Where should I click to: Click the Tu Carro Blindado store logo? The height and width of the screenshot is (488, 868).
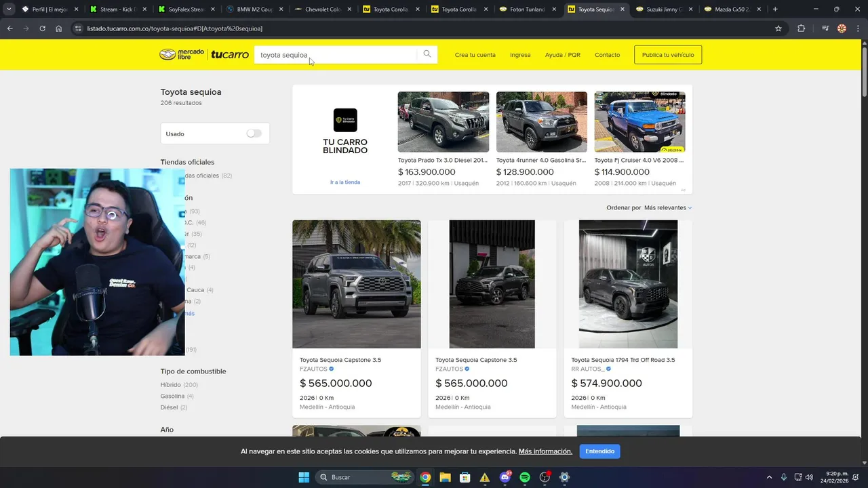coord(345,120)
